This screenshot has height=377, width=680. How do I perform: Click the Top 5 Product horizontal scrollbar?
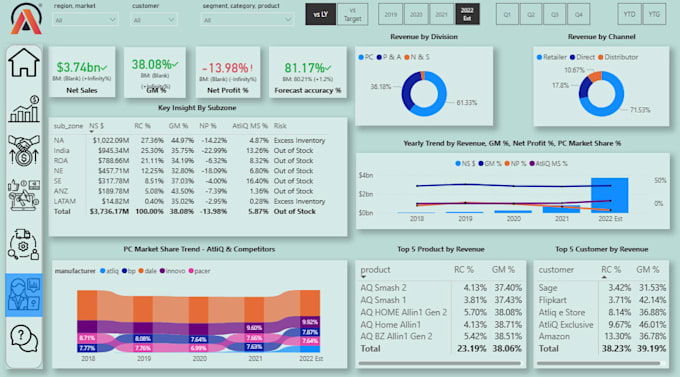[440, 364]
